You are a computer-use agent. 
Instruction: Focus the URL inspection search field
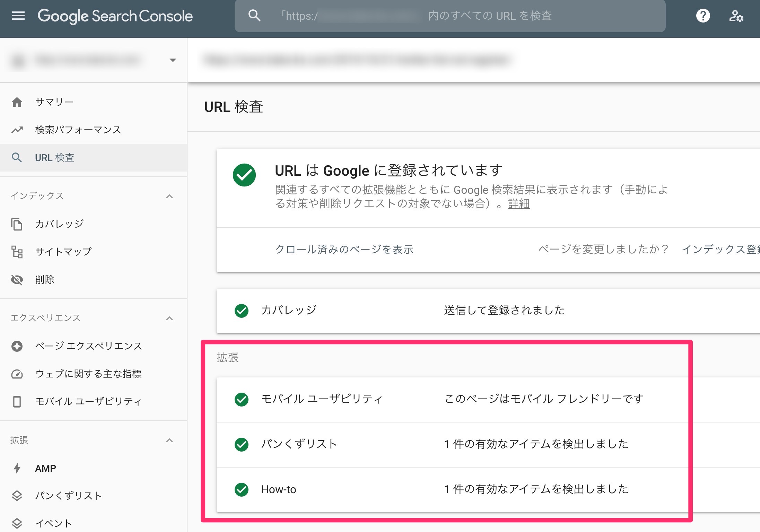450,16
